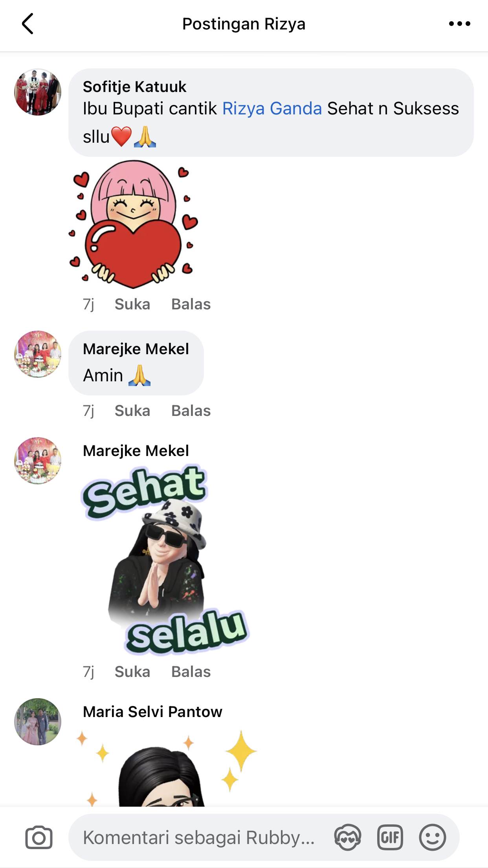The width and height of the screenshot is (488, 868).
Task: Like the 'Sehat selalu' sticker comment
Action: 132,672
